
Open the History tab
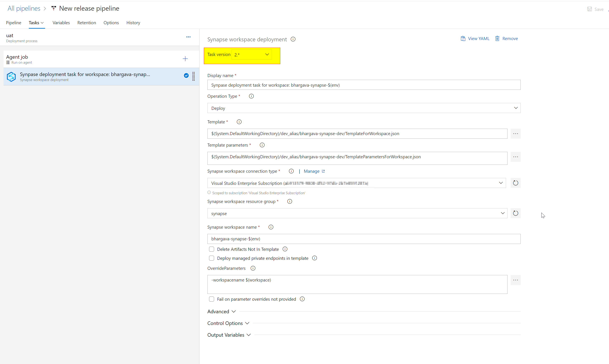coord(133,23)
